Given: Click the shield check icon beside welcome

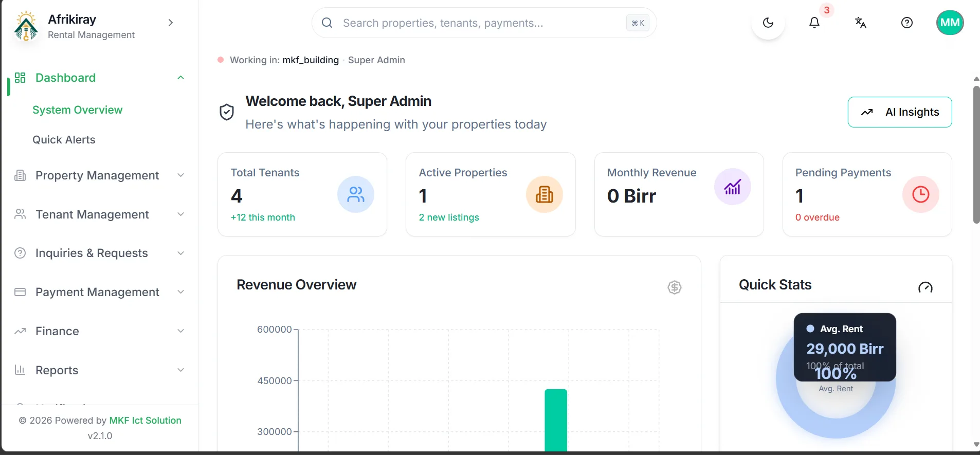Looking at the screenshot, I should tap(227, 112).
